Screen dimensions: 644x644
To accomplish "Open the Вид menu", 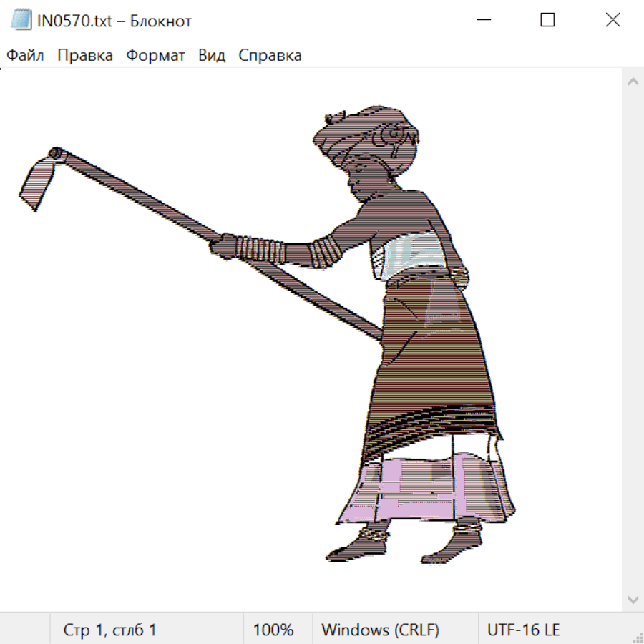I will [x=212, y=56].
